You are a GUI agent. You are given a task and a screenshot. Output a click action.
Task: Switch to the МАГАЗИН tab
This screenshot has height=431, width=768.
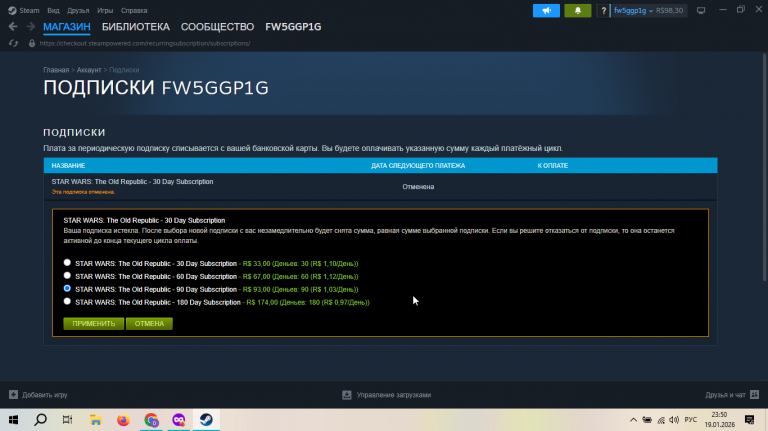67,27
